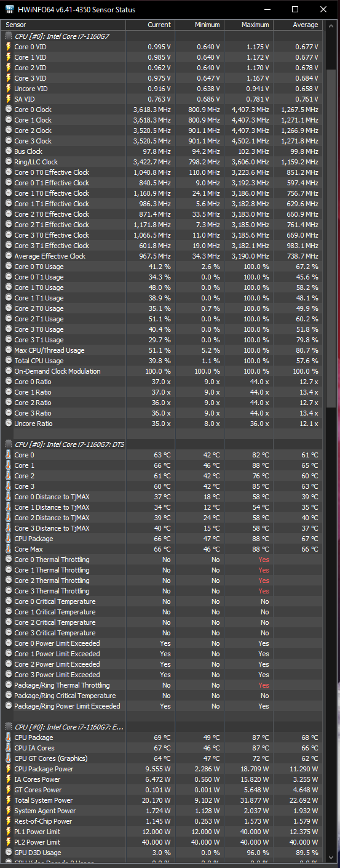Image resolution: width=340 pixels, height=868 pixels.
Task: Click the Total CPU Usage icon
Action: (9, 361)
